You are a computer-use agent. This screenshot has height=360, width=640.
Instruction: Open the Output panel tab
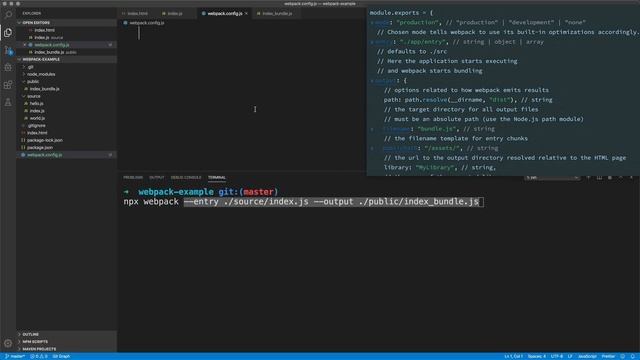(156, 178)
